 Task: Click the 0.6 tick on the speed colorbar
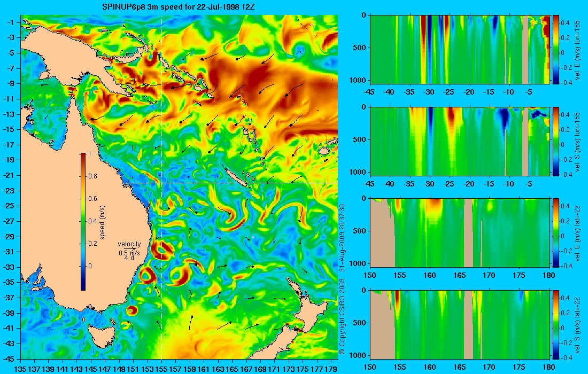pyautogui.click(x=92, y=199)
